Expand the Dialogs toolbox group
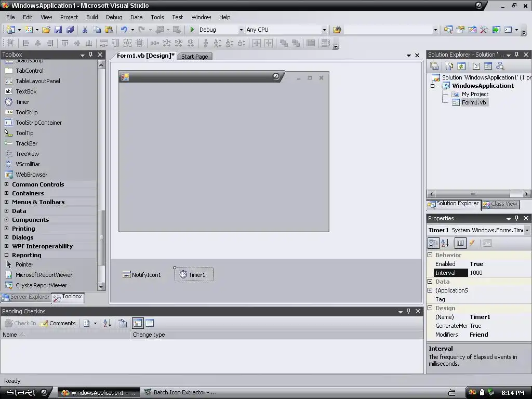532x399 pixels. [x=6, y=237]
